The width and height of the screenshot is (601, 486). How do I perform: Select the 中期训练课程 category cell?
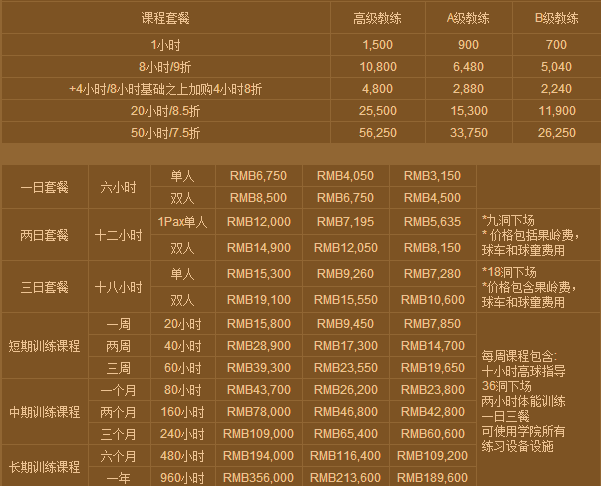45,411
